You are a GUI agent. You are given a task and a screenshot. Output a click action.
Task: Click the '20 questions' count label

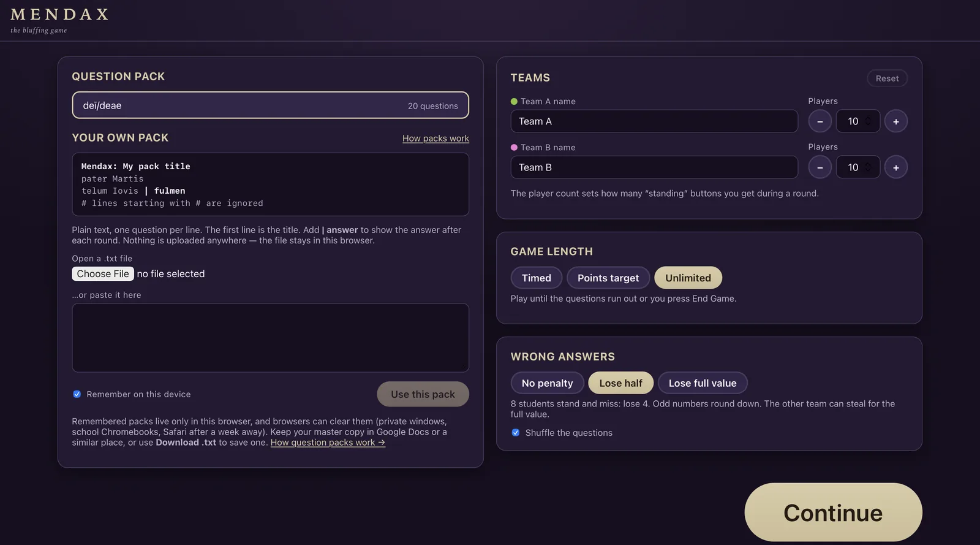(433, 106)
